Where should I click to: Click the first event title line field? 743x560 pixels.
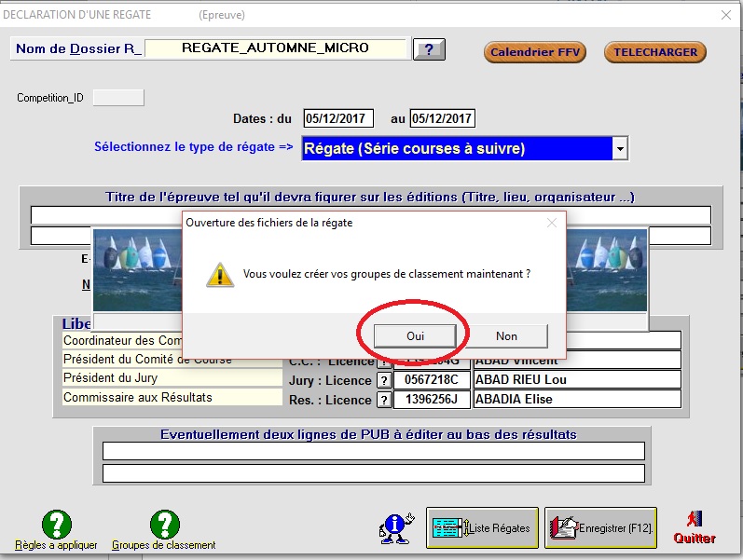tap(370, 214)
